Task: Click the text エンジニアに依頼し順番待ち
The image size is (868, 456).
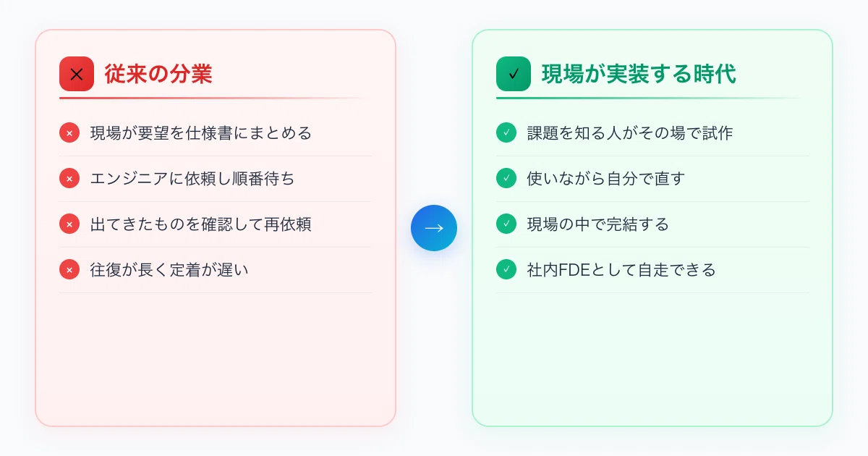Action: (x=192, y=179)
